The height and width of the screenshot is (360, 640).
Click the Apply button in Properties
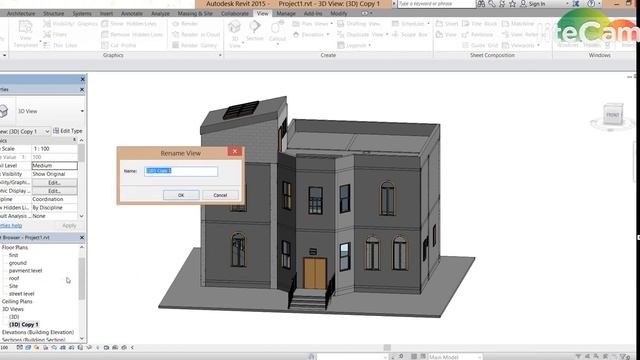[69, 226]
